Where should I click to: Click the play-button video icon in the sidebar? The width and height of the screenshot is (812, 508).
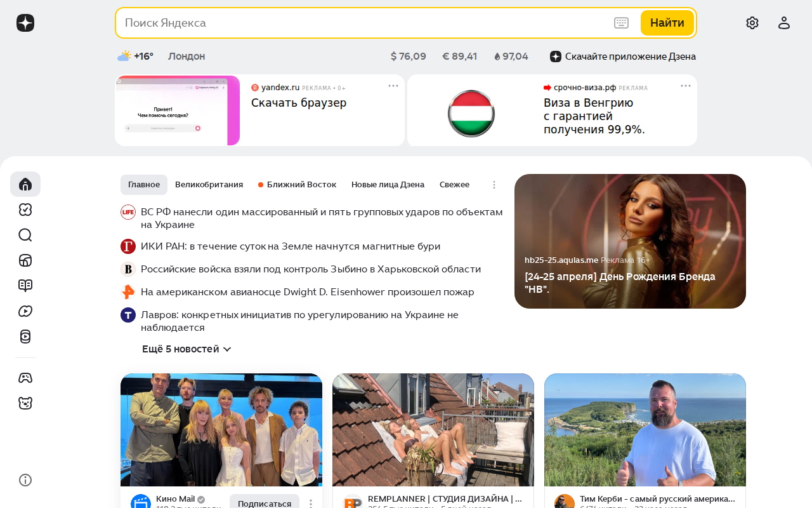(x=25, y=311)
